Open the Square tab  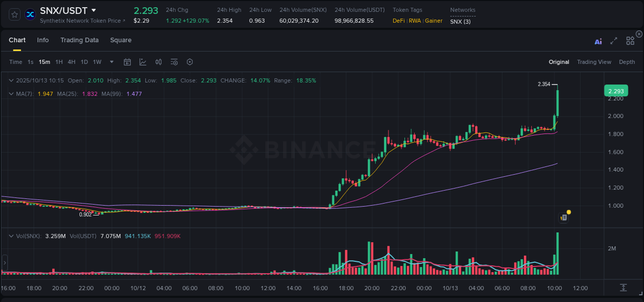click(121, 40)
